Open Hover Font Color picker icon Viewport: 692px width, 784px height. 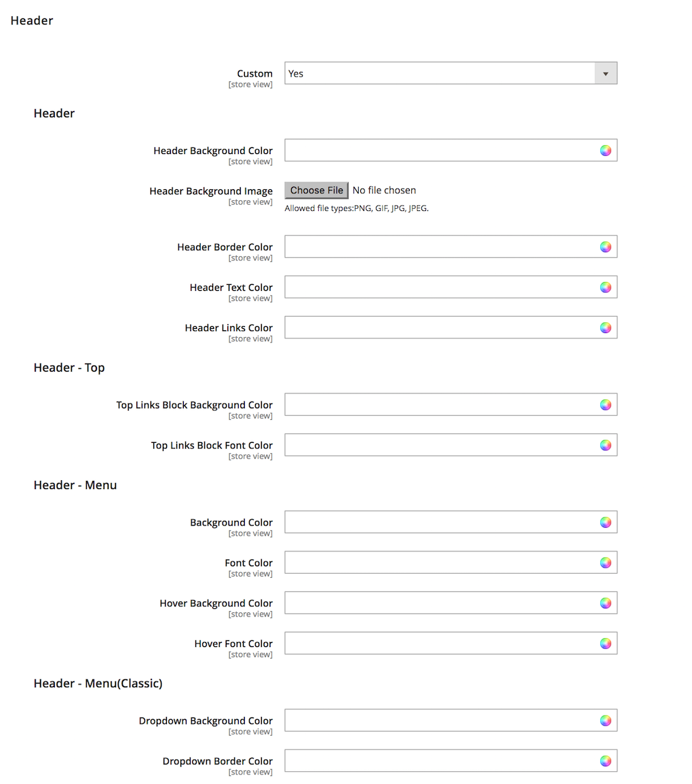(605, 644)
